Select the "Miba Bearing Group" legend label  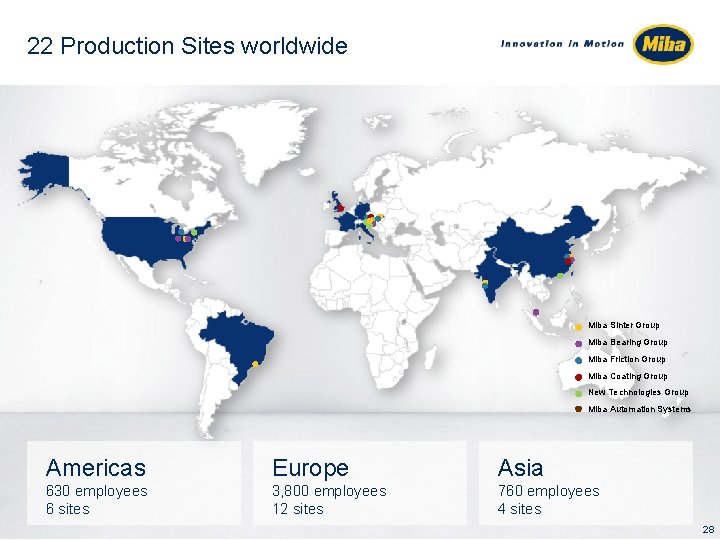click(x=628, y=342)
